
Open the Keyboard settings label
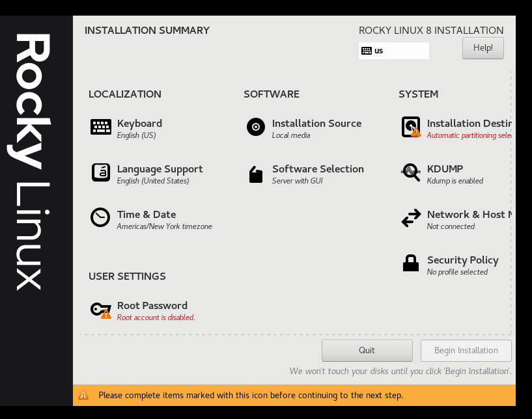pyautogui.click(x=139, y=124)
